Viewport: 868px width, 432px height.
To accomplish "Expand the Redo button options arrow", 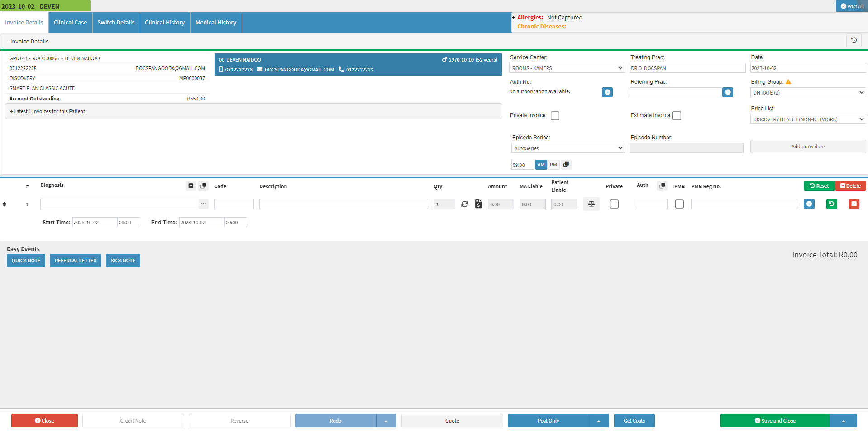I will pos(386,421).
